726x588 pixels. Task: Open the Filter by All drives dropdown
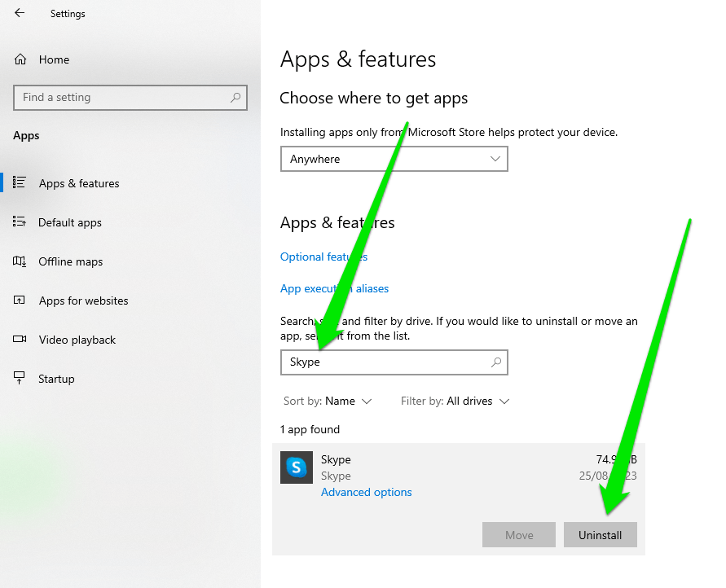coord(455,402)
